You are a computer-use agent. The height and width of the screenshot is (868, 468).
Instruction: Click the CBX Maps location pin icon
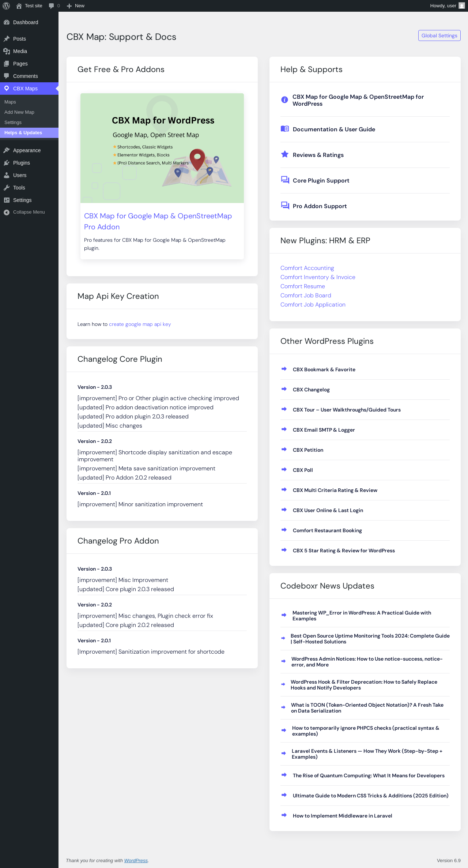[x=7, y=89]
